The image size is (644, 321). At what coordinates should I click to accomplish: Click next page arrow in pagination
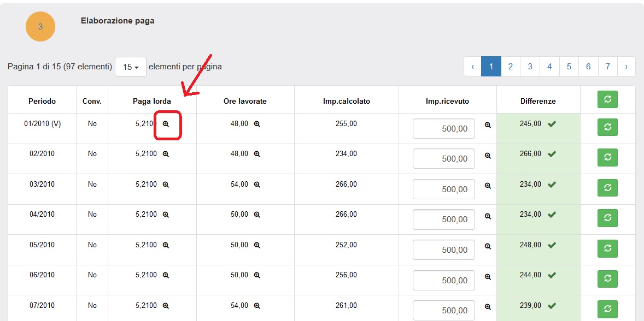(627, 67)
